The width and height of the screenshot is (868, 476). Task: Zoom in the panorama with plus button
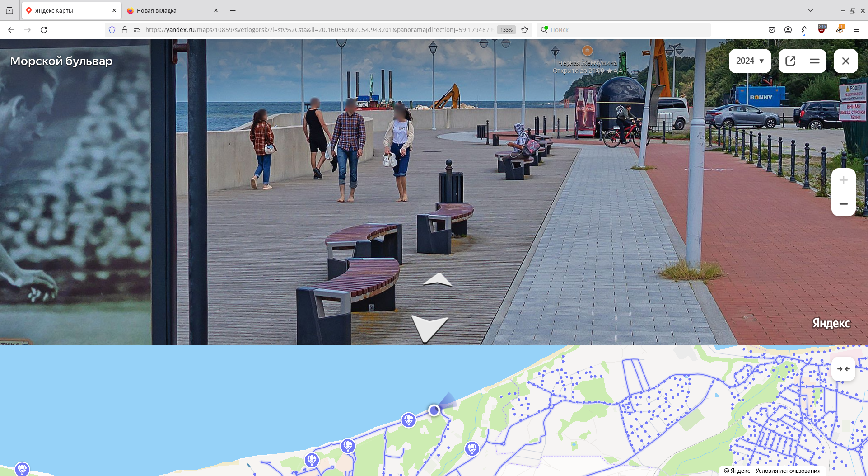coord(843,180)
